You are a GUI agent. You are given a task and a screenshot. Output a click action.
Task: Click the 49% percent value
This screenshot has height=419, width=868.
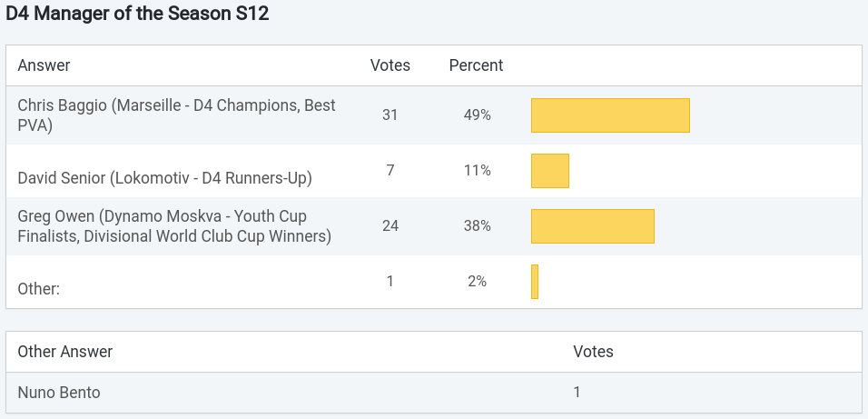point(478,115)
